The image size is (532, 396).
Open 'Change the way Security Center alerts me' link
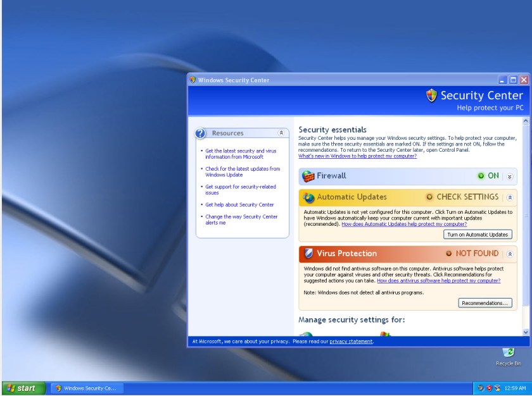(241, 220)
